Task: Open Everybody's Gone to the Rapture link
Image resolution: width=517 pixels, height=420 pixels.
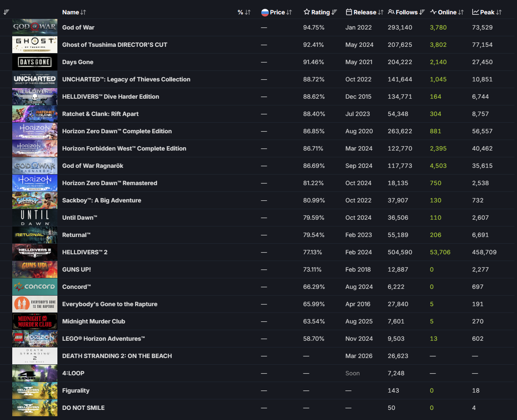Action: click(110, 304)
